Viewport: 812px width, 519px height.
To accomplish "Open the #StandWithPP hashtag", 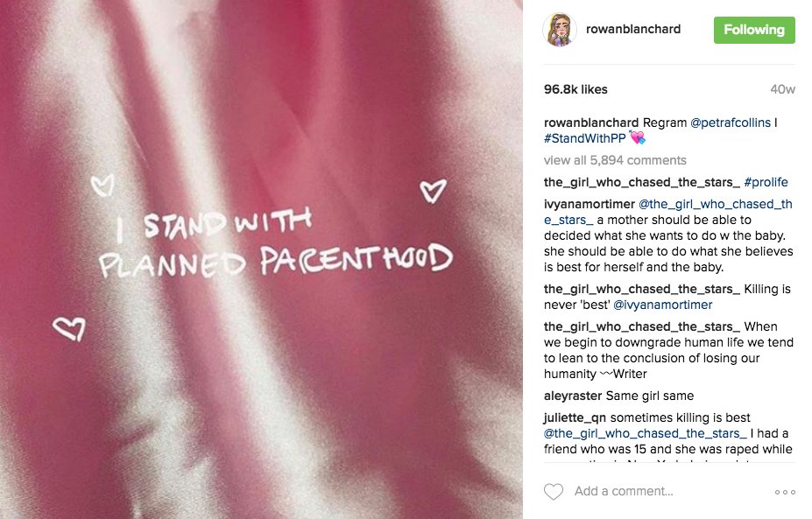I will pos(584,138).
